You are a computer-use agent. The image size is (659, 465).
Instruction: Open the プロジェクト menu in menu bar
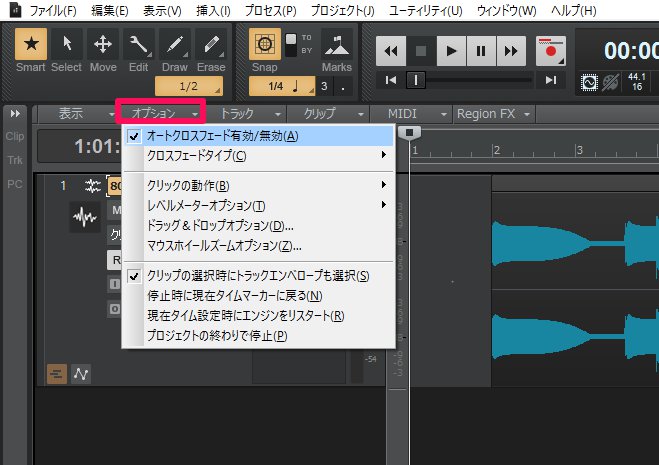342,11
